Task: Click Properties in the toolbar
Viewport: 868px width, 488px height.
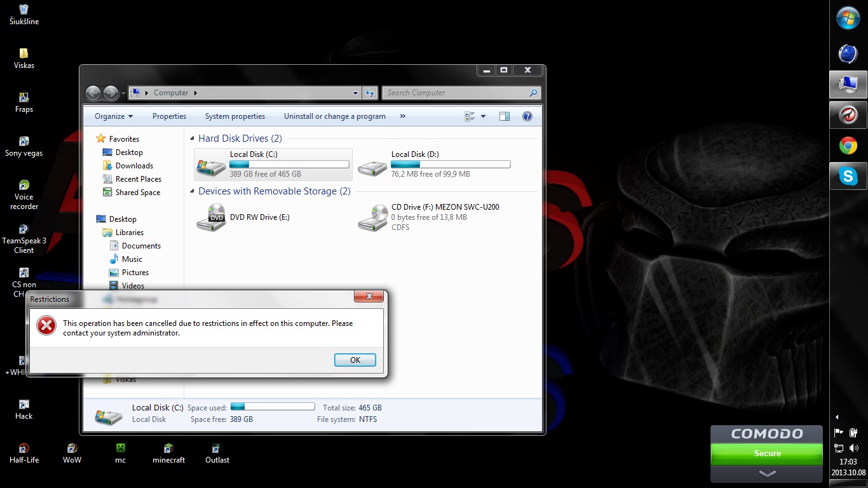Action: click(169, 116)
